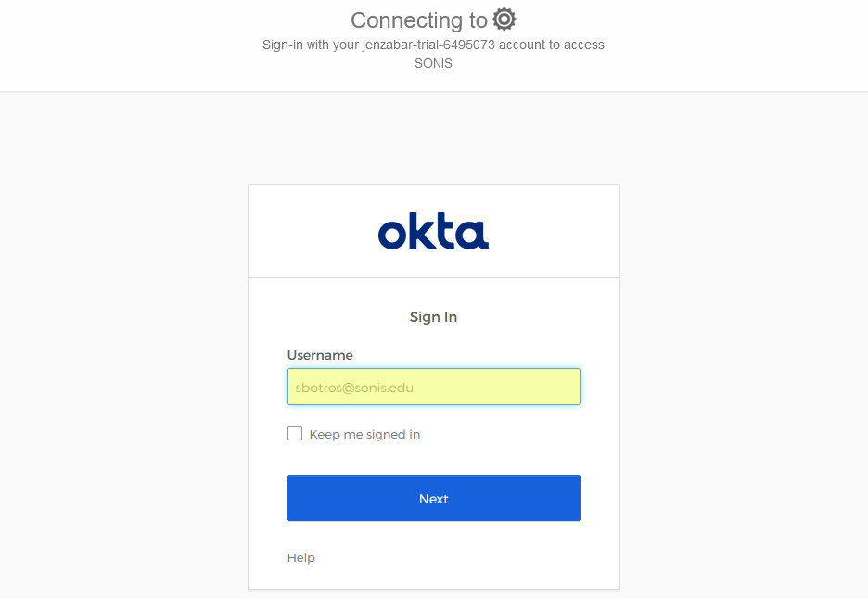
Task: Click the sbotros@sonis.edu placeholder text
Action: 353,388
